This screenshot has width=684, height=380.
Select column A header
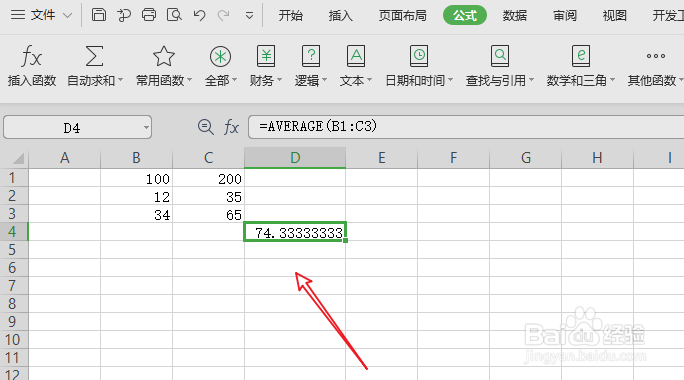click(x=65, y=157)
